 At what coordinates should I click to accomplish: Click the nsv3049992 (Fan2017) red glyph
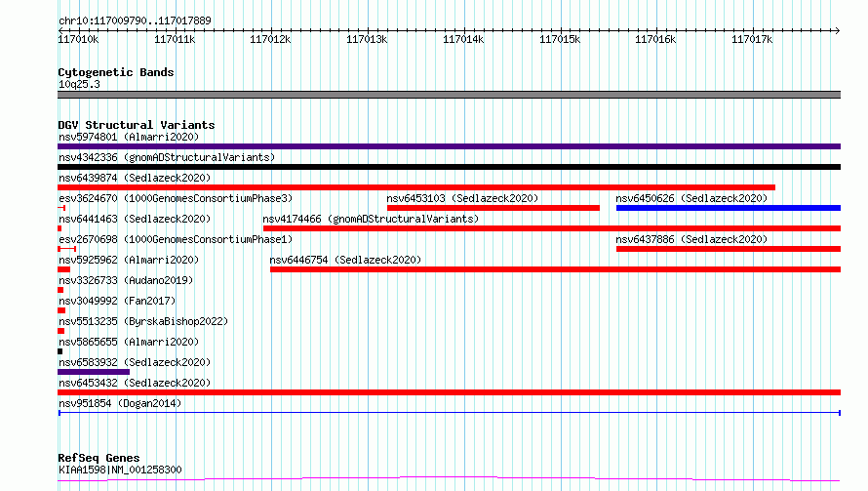[61, 310]
